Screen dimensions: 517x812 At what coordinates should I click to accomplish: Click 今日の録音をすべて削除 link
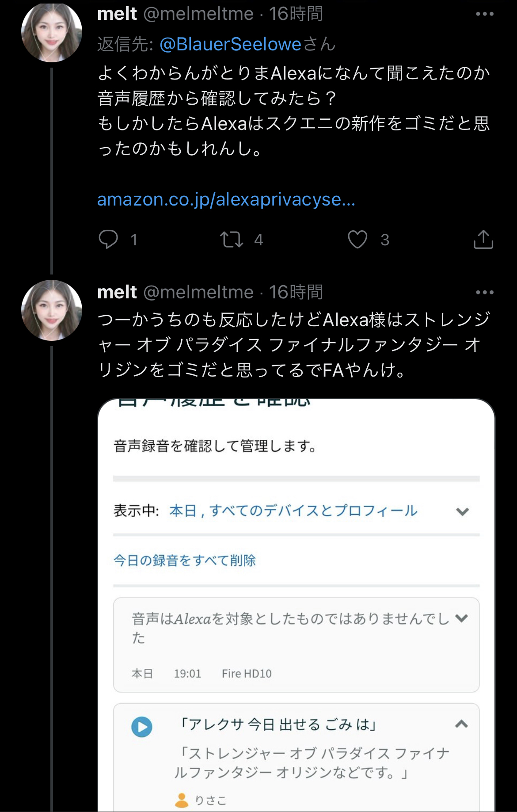coord(185,560)
